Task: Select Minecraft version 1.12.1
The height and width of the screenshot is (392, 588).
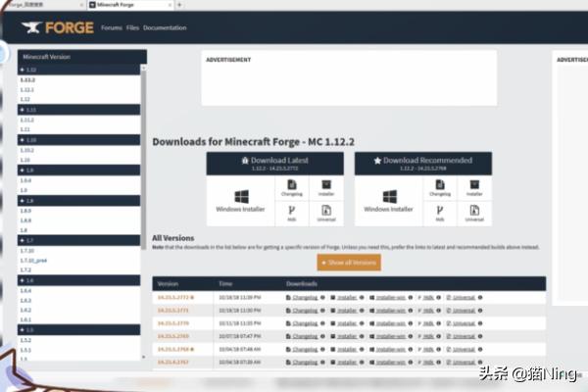Action: [x=27, y=89]
